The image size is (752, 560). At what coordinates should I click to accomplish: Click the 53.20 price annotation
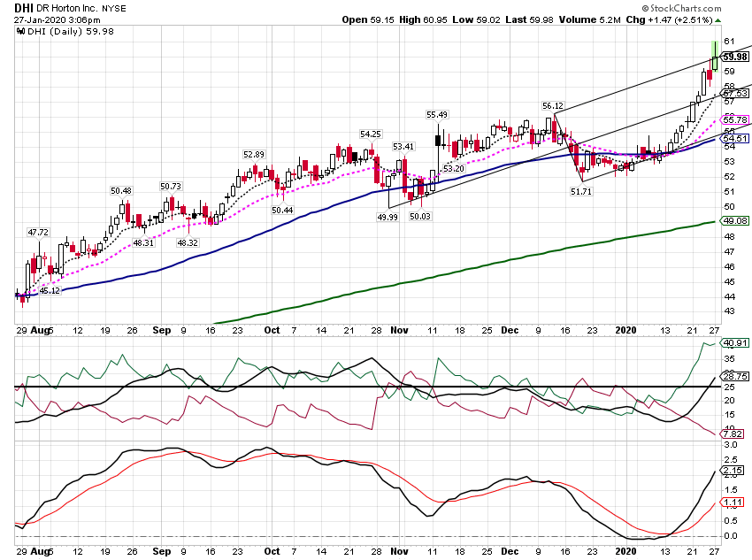454,169
